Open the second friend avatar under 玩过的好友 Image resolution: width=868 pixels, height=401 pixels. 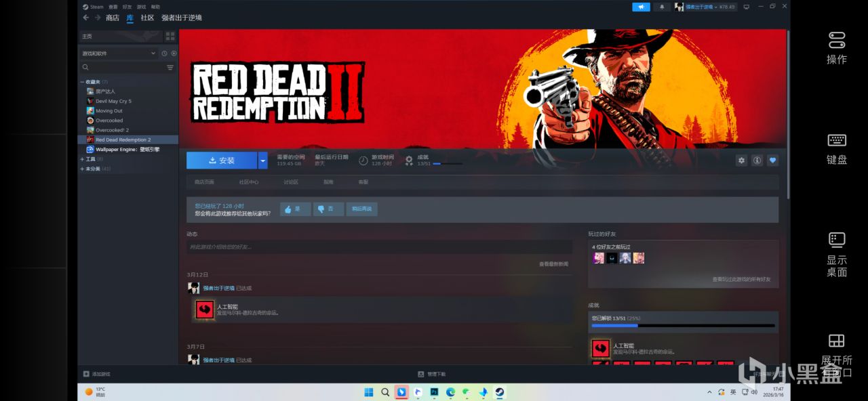(x=612, y=258)
